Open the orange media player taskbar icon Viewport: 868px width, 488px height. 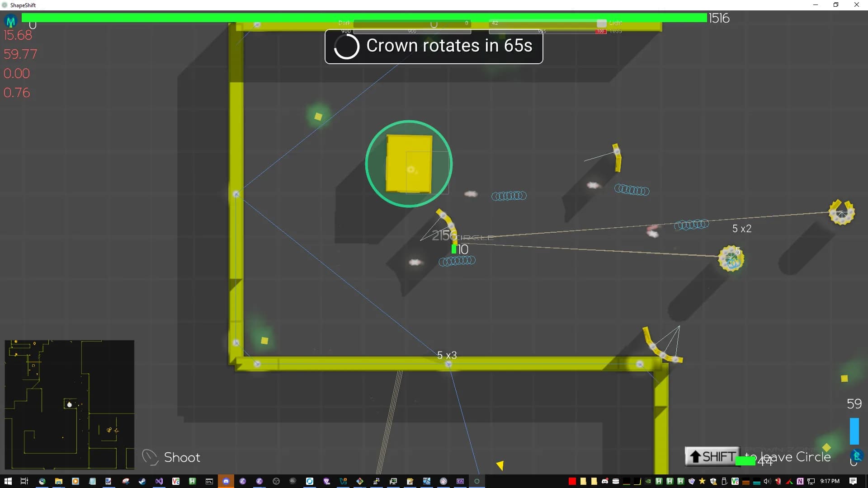point(75,481)
